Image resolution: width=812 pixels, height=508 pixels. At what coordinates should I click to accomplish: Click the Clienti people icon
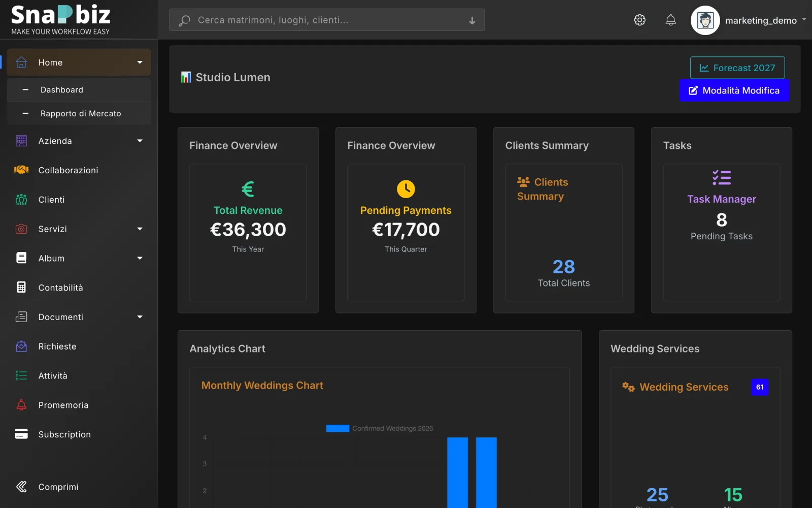coord(21,200)
